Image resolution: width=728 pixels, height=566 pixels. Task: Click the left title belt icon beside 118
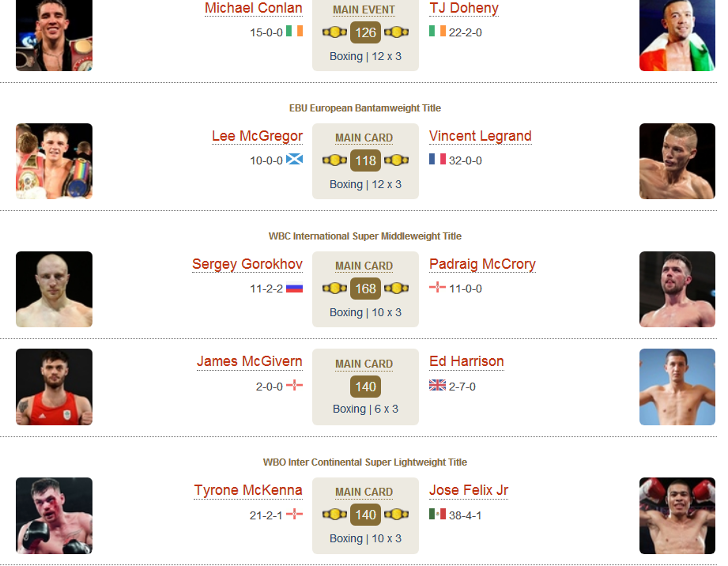point(334,160)
